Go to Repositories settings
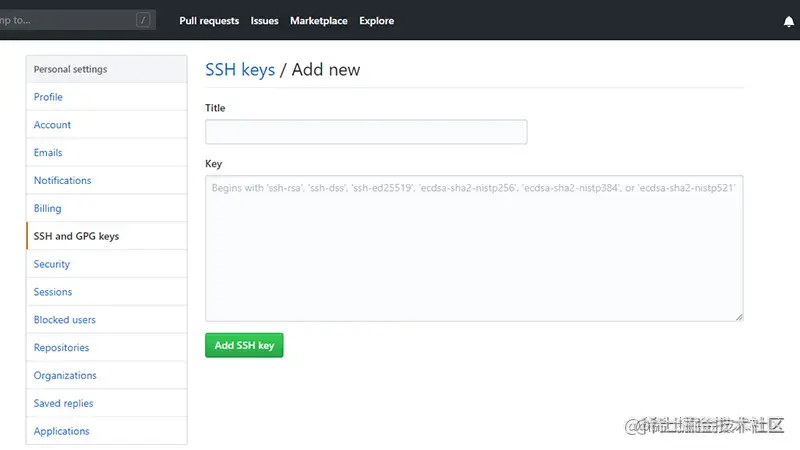 point(107,347)
